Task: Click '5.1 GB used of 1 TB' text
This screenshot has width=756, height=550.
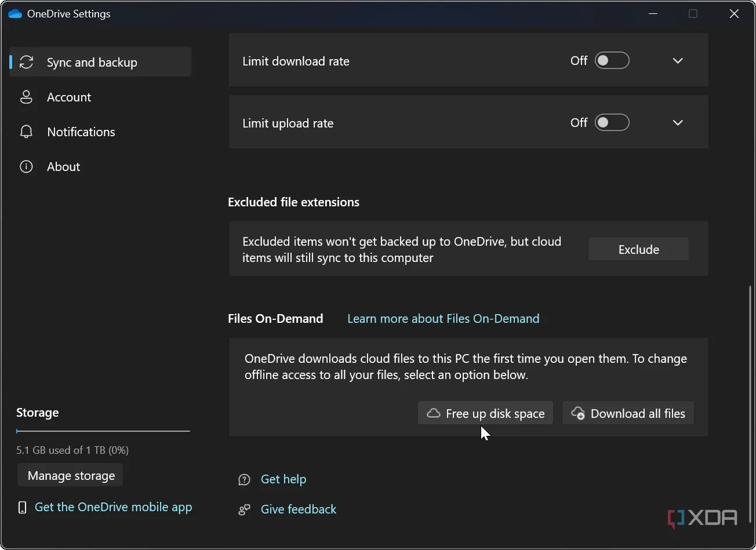Action: click(72, 450)
